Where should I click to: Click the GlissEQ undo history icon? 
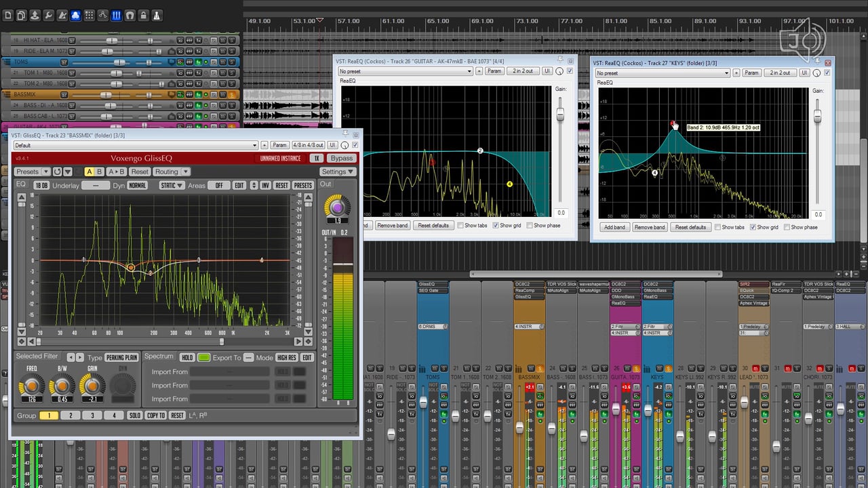pyautogui.click(x=57, y=171)
